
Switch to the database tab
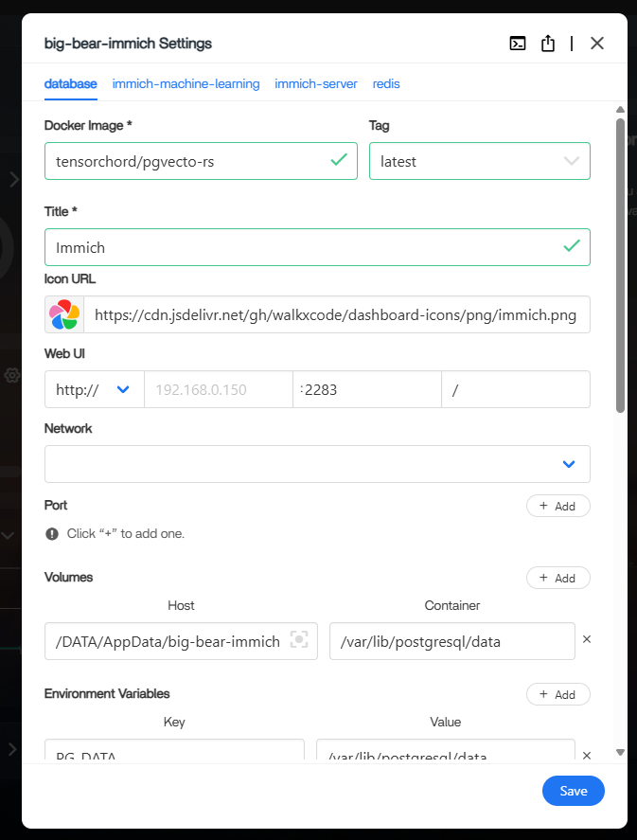click(x=71, y=84)
